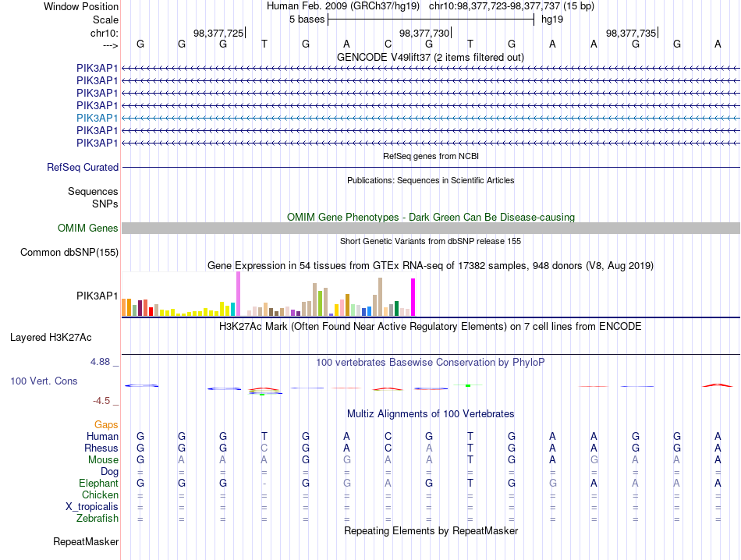Open the PhyloP conservation track title

point(431,363)
